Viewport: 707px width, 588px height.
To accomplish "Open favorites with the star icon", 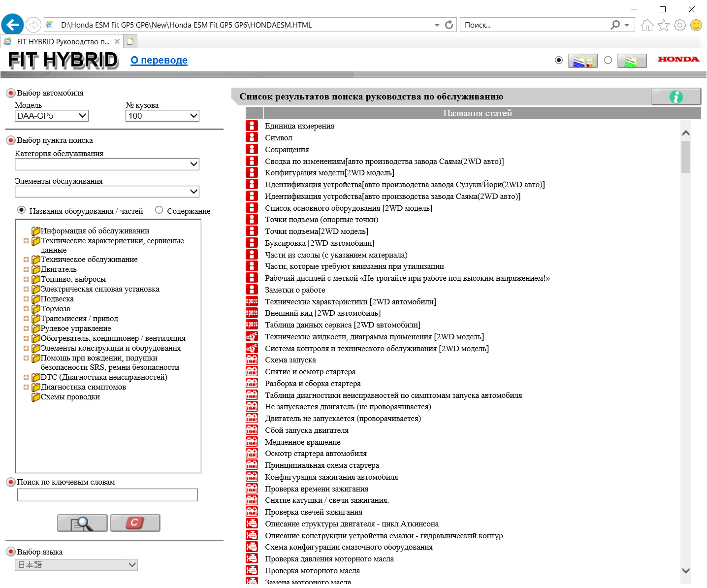I will click(664, 25).
